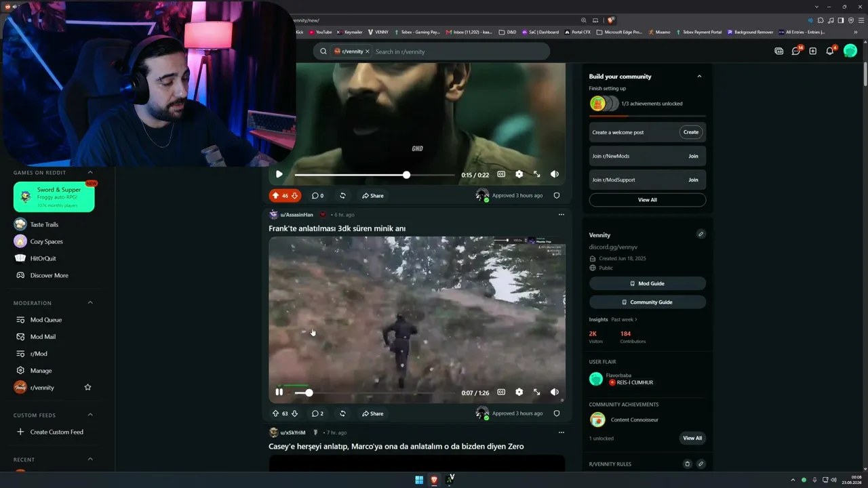Open u/xSkYriM's profile
Image resolution: width=868 pixels, height=488 pixels.
[x=293, y=432]
